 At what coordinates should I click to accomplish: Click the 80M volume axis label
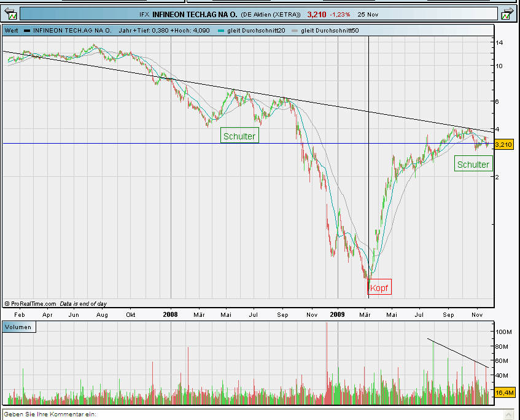tap(502, 347)
